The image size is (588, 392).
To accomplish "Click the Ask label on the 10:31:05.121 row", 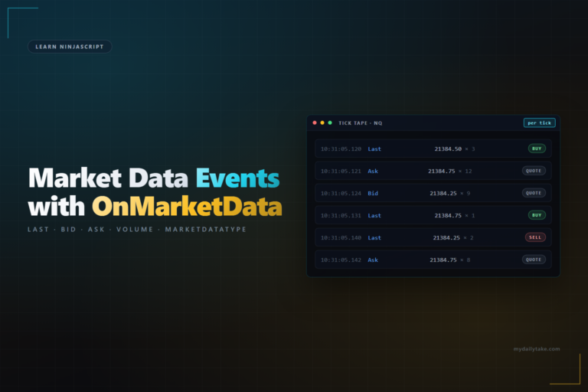I will (373, 171).
